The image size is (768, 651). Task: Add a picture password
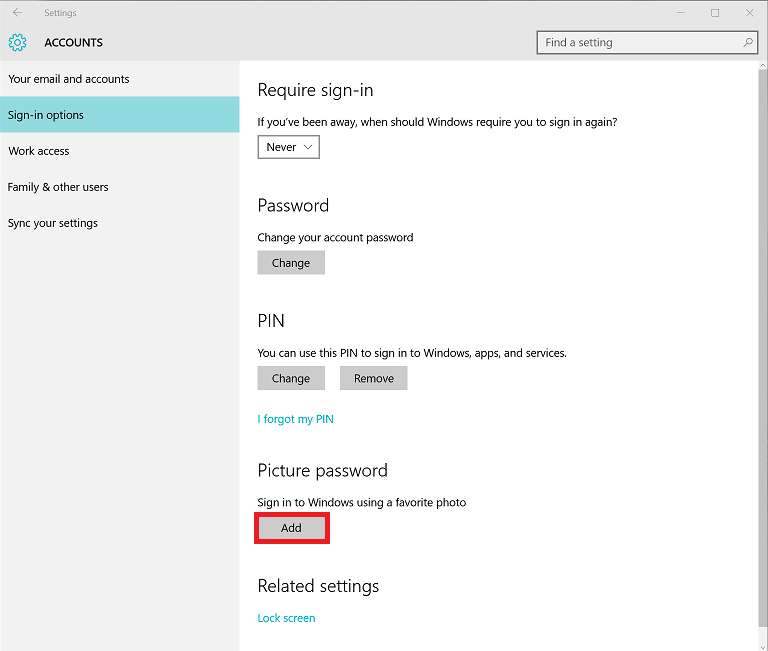tap(291, 528)
